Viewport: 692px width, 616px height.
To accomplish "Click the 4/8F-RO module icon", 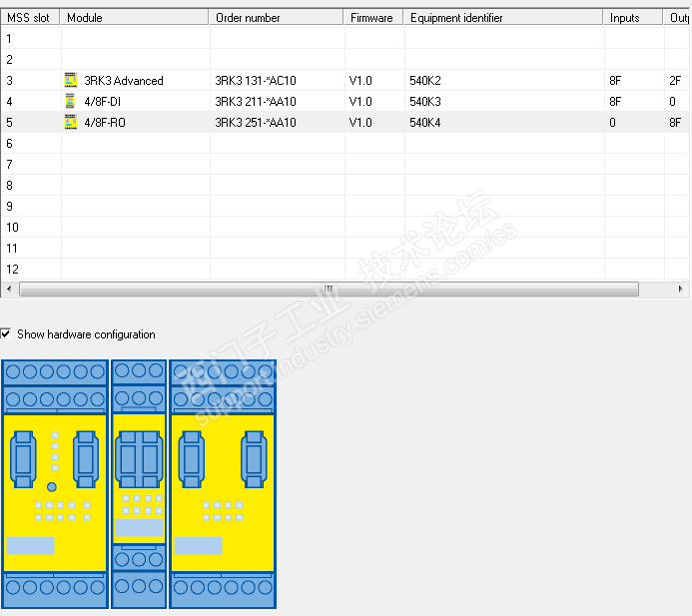I will point(71,122).
